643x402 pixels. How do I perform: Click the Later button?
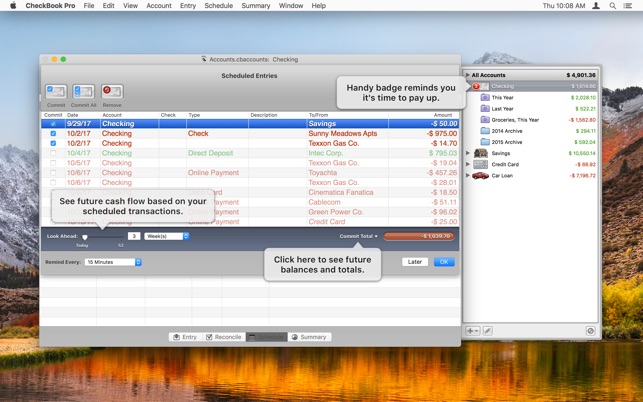415,262
